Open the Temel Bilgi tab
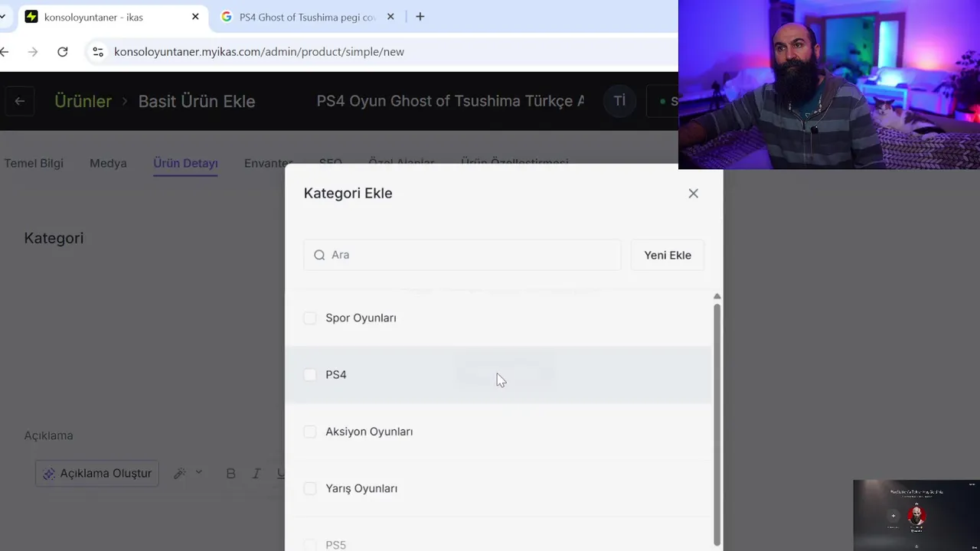 pos(34,163)
